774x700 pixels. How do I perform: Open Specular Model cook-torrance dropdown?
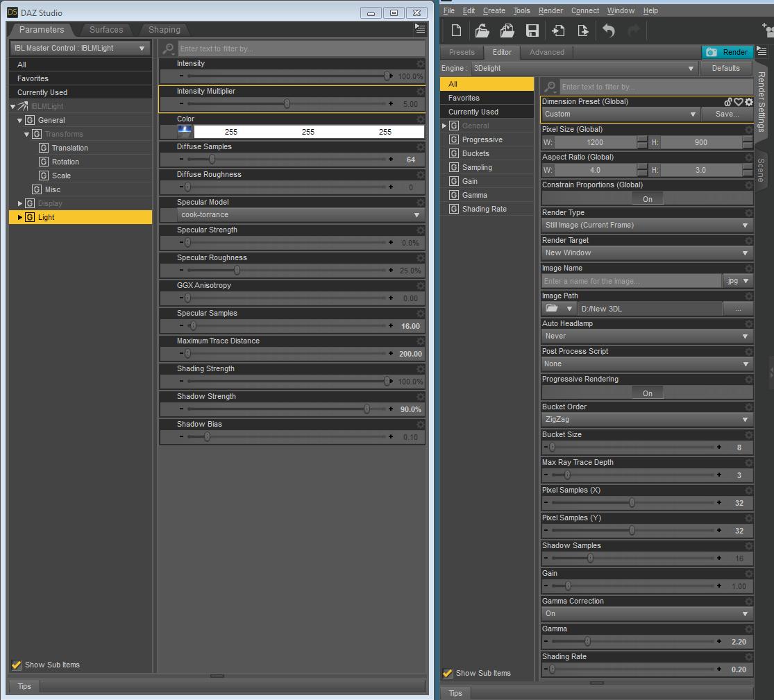(300, 214)
